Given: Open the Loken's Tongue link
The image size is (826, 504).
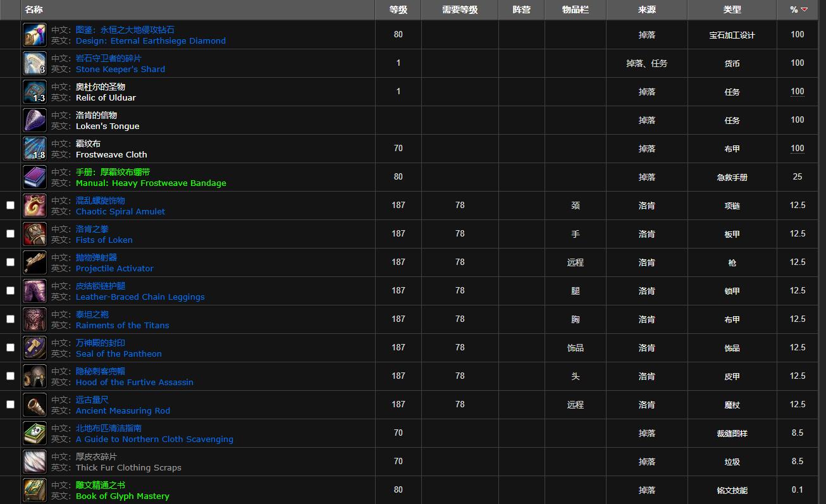Looking at the screenshot, I should coord(108,126).
